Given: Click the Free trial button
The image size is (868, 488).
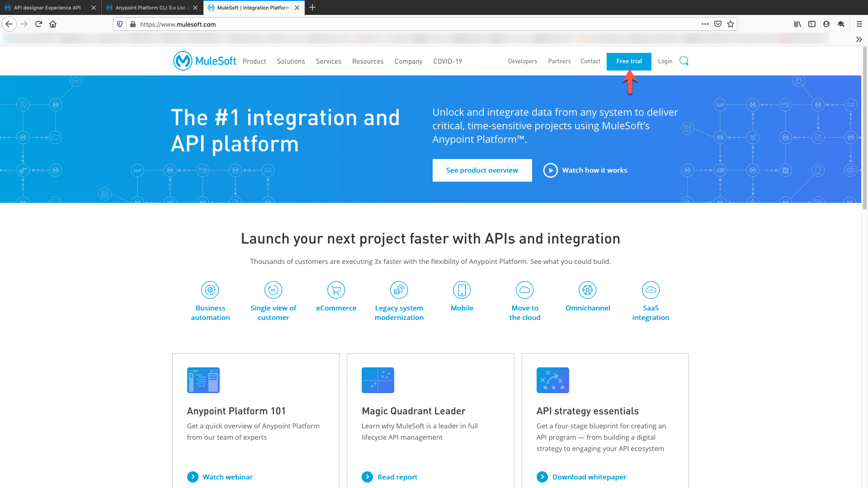Looking at the screenshot, I should pos(629,61).
